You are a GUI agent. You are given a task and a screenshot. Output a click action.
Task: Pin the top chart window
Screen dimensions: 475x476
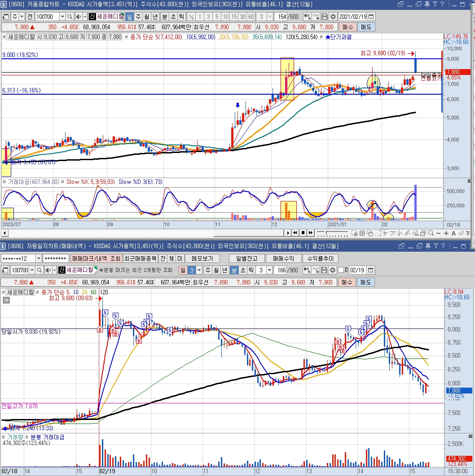point(427,4)
